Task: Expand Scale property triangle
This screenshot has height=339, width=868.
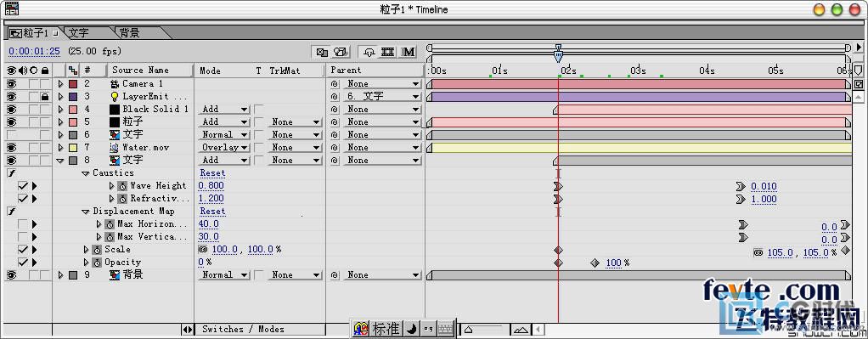Action: (x=87, y=250)
